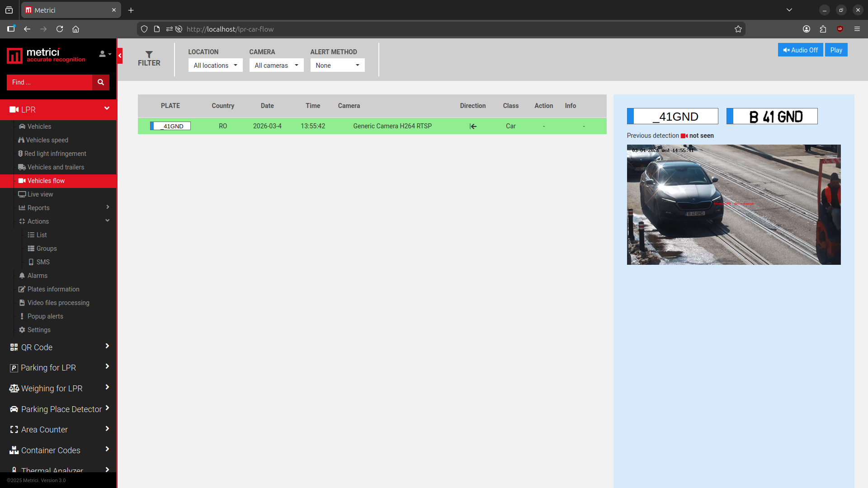Click the recognized plate text _41GND box

[673, 116]
